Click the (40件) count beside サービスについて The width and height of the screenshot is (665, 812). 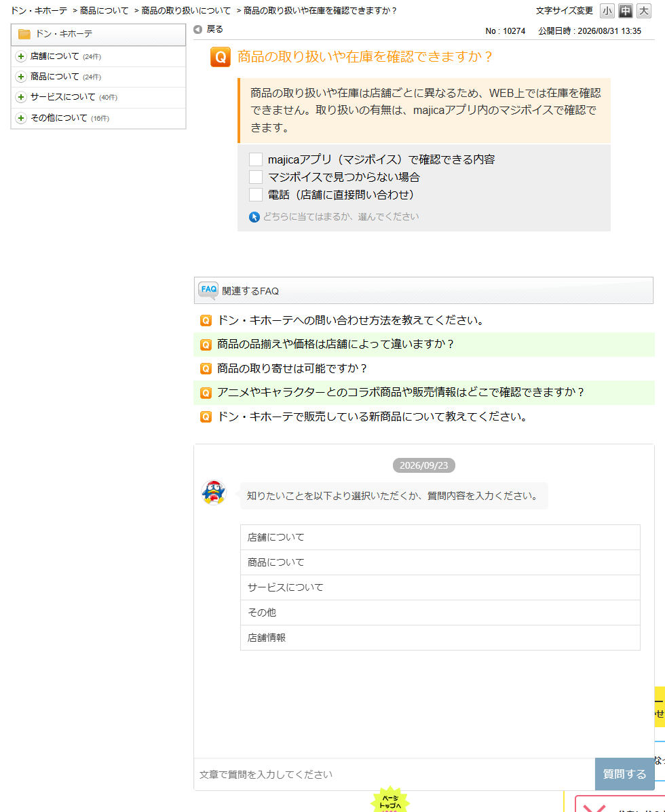point(109,98)
